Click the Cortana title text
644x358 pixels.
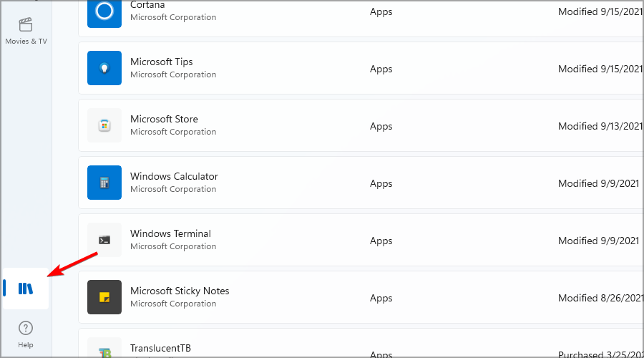tap(146, 5)
